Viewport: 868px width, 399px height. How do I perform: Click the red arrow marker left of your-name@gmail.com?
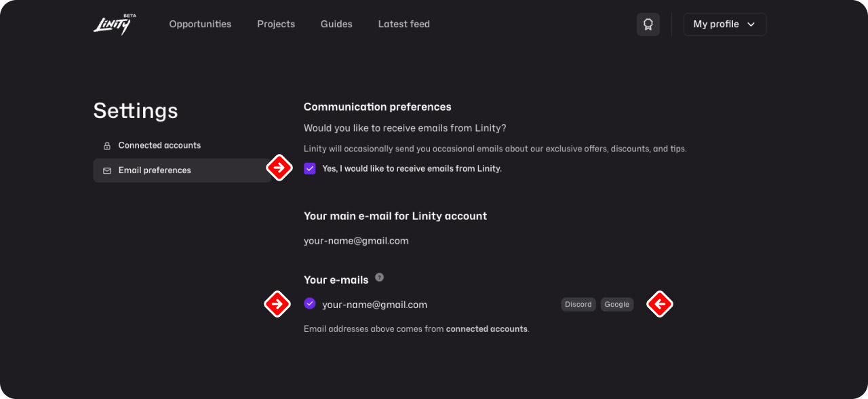coord(277,304)
